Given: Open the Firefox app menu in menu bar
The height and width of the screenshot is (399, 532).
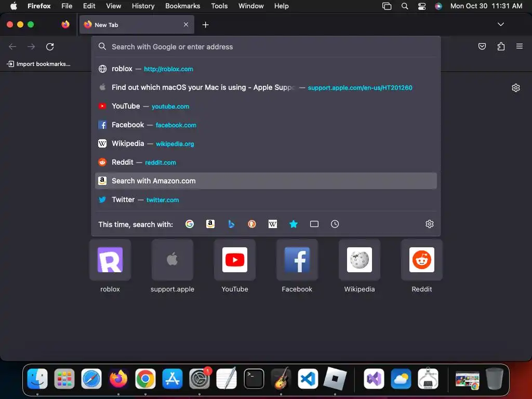Looking at the screenshot, I should [39, 6].
